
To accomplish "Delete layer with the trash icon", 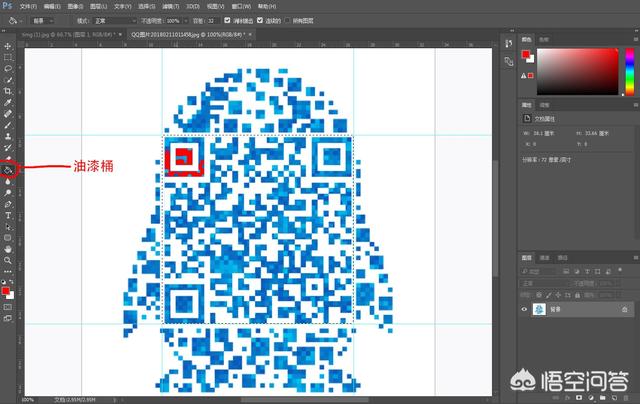I will (626, 397).
